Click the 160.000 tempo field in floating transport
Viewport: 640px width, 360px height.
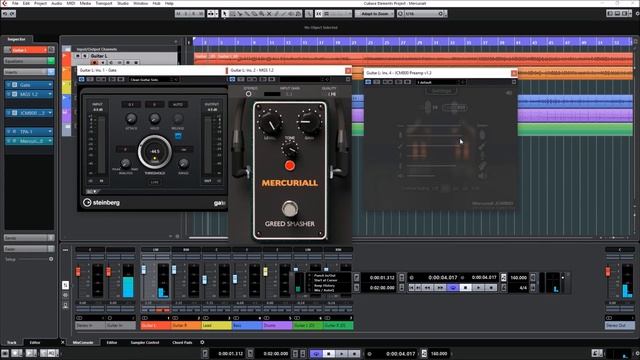(x=518, y=278)
